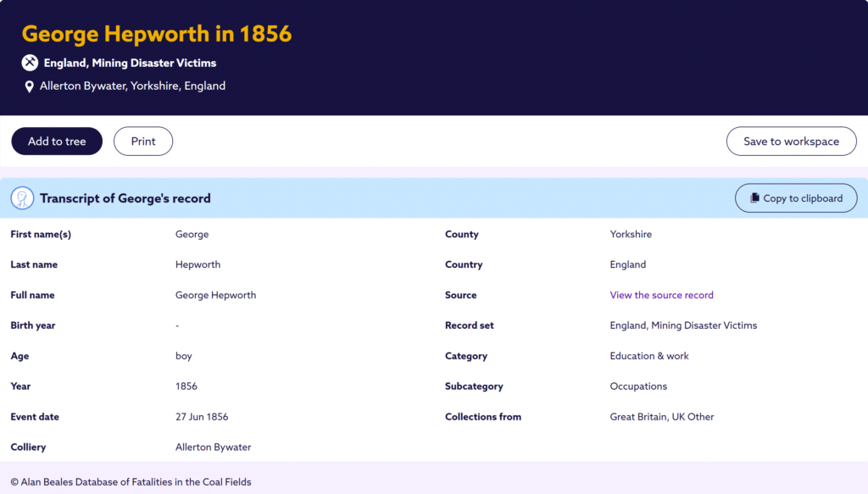Select the England, Mining Disaster Victims subtitle
868x494 pixels.
[130, 63]
